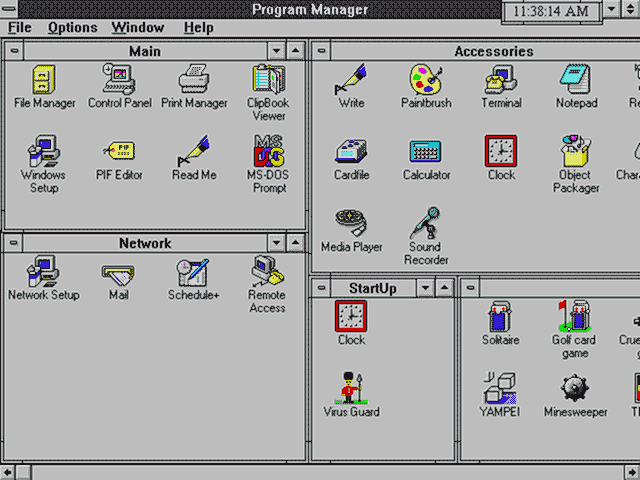Maximize the Main group window

pyautogui.click(x=296, y=51)
